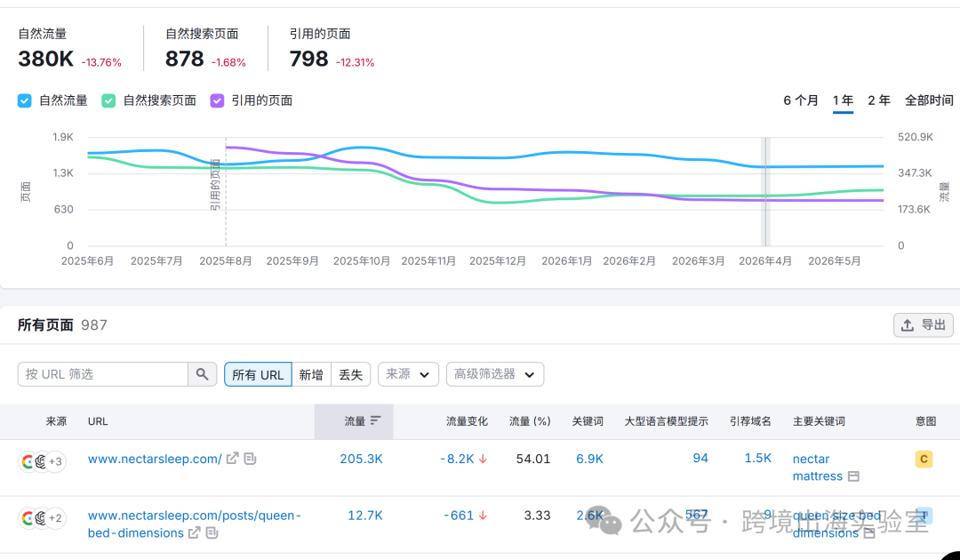Screen dimensions: 960x560
Task: Click the 流量变化 column header
Action: click(467, 421)
